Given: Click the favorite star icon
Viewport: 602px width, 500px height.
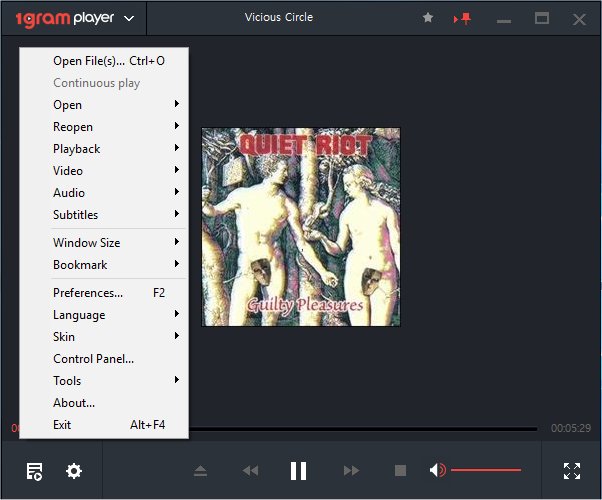Looking at the screenshot, I should point(428,18).
